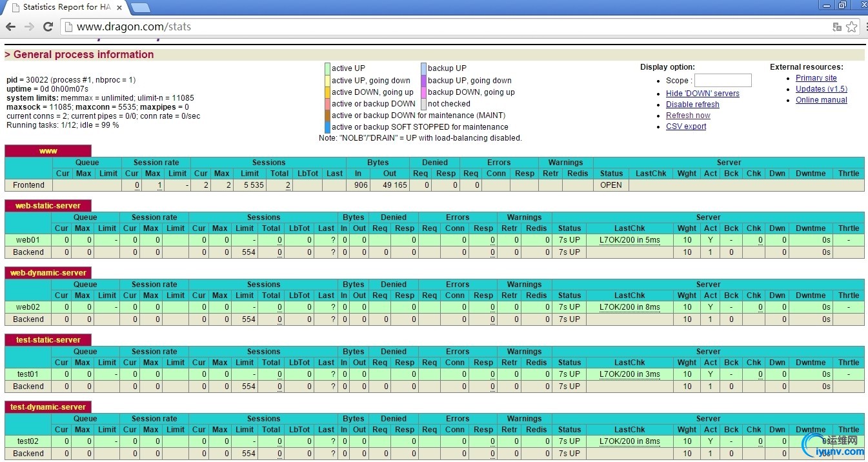Click the web-static-server proxy title

coord(48,206)
